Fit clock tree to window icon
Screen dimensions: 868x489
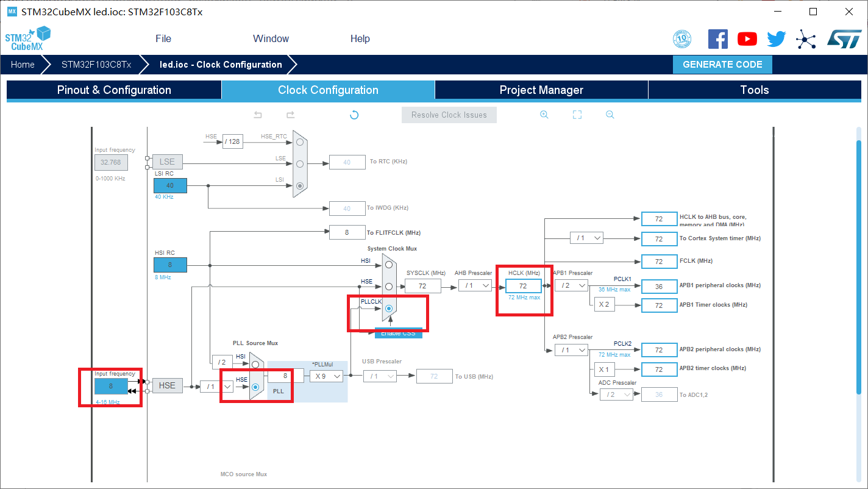(x=577, y=115)
